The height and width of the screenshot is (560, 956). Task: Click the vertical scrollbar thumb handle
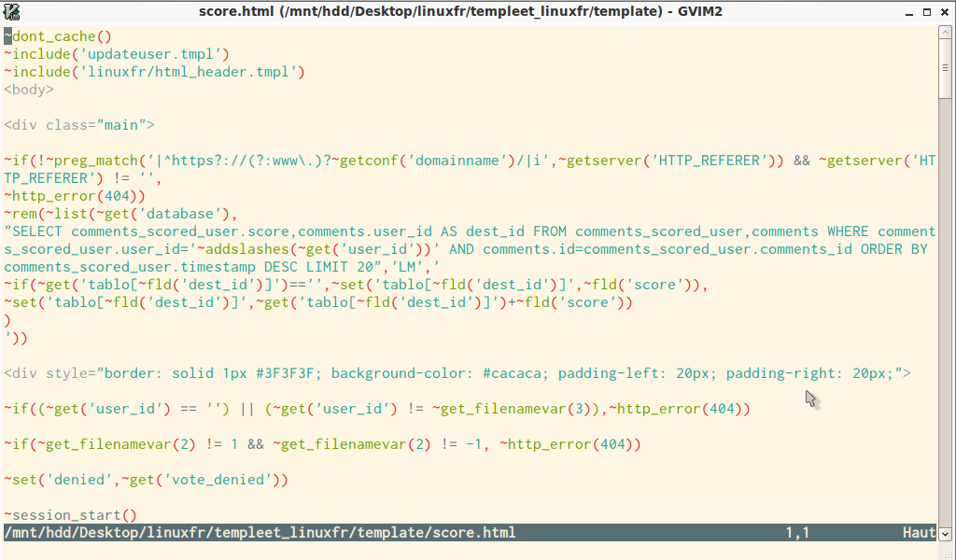pyautogui.click(x=947, y=69)
